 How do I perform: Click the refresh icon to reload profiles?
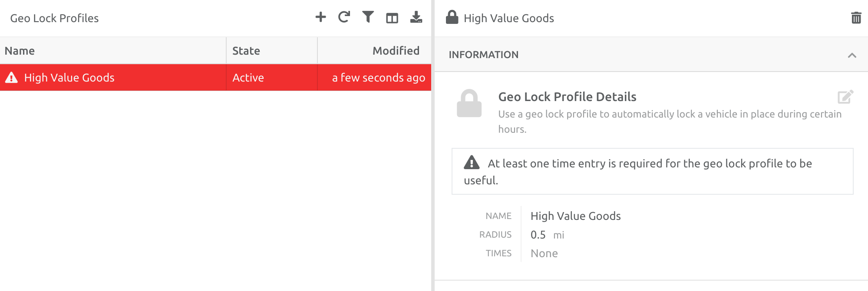point(343,17)
